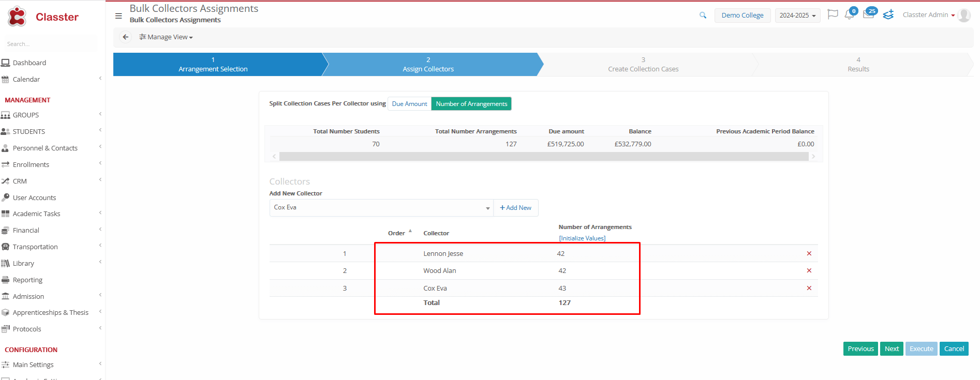
Task: Open Financial in the sidebar
Action: click(26, 231)
